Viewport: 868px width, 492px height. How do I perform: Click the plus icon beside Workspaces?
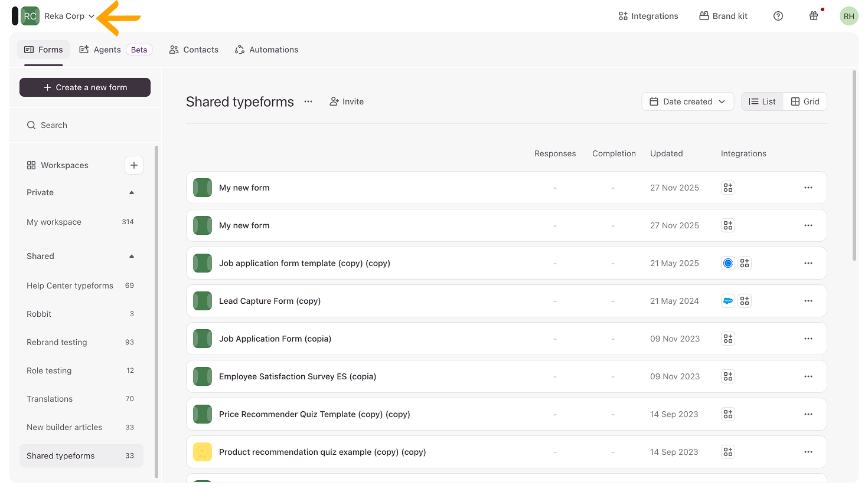pyautogui.click(x=134, y=165)
